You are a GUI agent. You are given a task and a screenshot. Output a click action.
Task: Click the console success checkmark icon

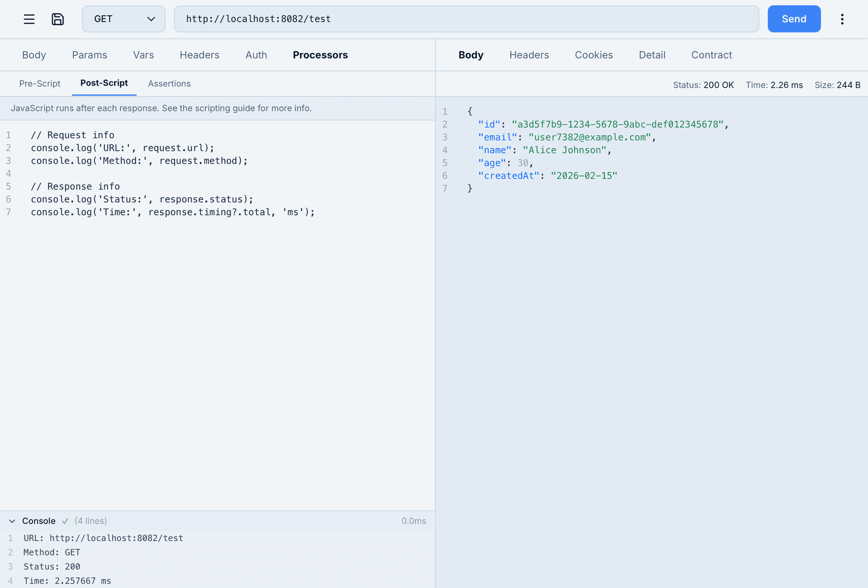coord(65,521)
